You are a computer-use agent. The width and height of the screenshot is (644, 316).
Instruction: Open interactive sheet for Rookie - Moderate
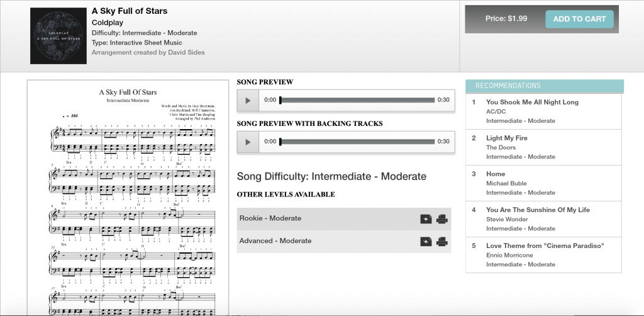pos(426,219)
